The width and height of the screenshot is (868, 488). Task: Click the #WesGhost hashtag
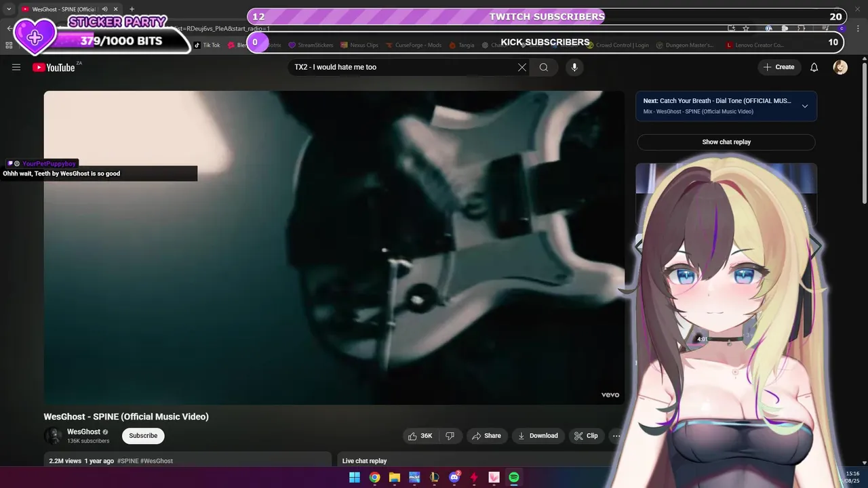(x=157, y=461)
